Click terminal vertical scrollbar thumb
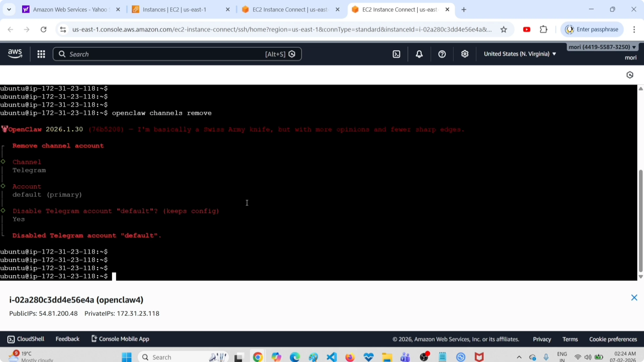644x362 pixels. (640, 221)
